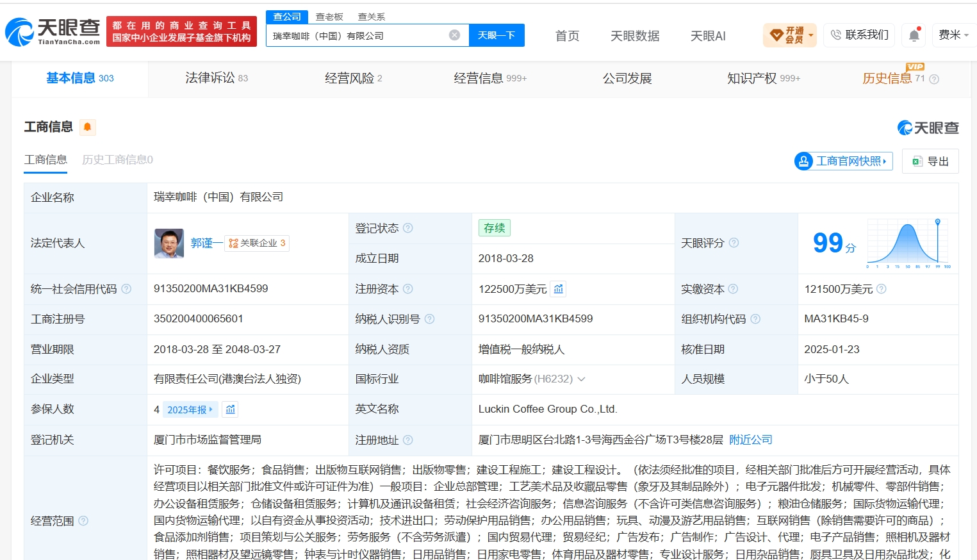Open the 历史信息 VIP tab
This screenshot has width=977, height=560.
[894, 78]
